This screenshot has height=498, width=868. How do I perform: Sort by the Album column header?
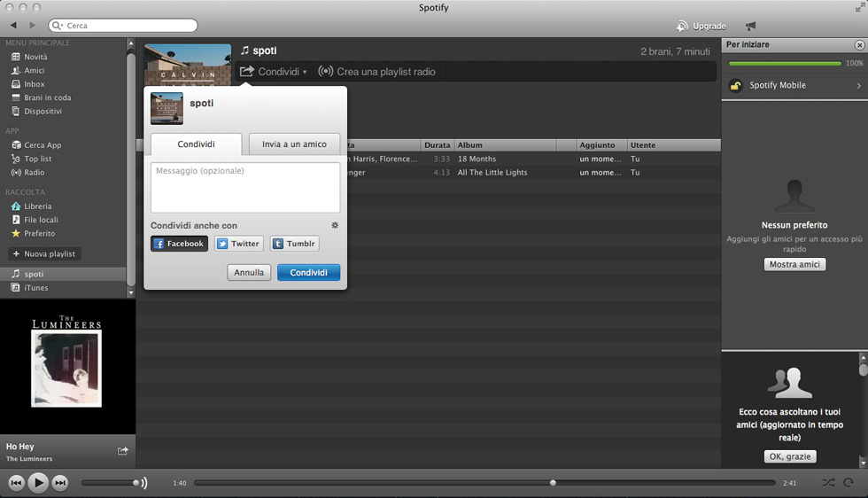click(504, 145)
